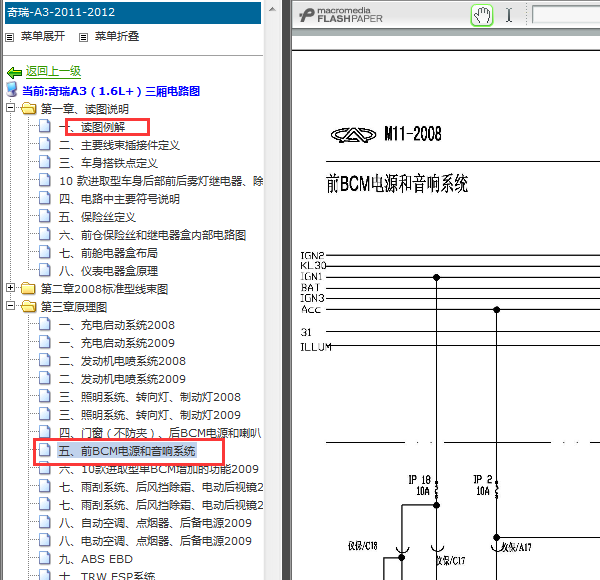Viewport: 600px width, 580px height.
Task: Open 三、车身搭铁点定义
Action: pyautogui.click(x=108, y=163)
